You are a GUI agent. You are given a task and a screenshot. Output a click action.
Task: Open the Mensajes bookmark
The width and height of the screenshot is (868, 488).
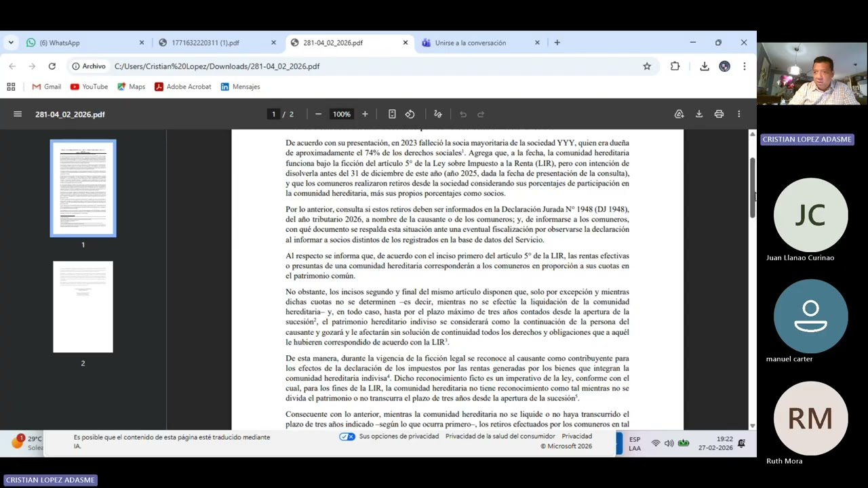click(240, 86)
